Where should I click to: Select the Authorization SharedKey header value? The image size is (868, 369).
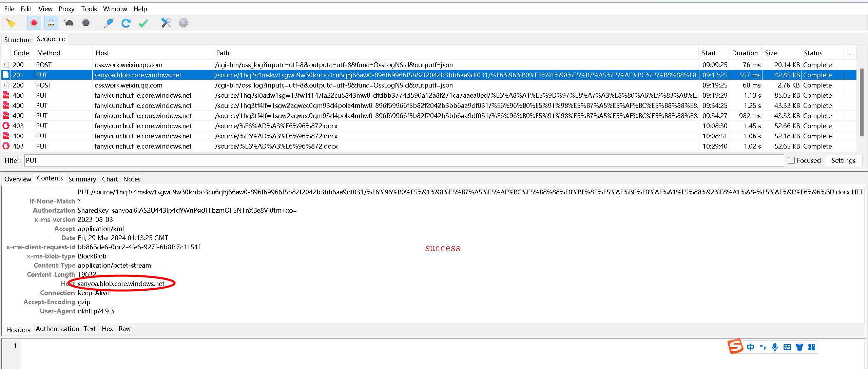(x=187, y=210)
